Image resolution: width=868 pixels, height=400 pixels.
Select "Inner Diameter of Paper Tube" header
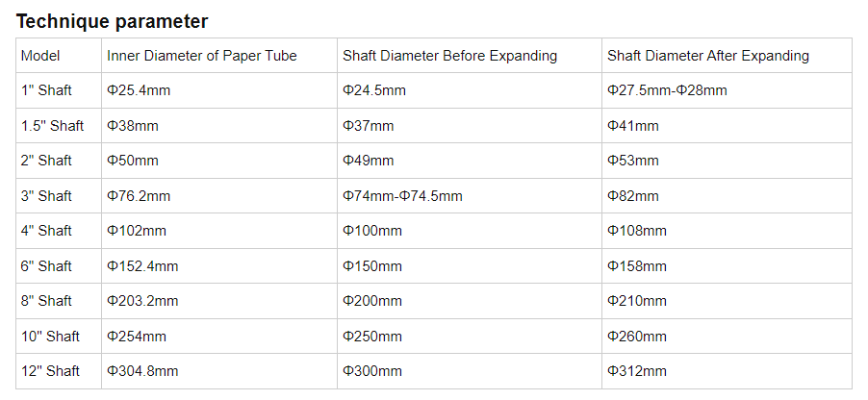pyautogui.click(x=202, y=56)
